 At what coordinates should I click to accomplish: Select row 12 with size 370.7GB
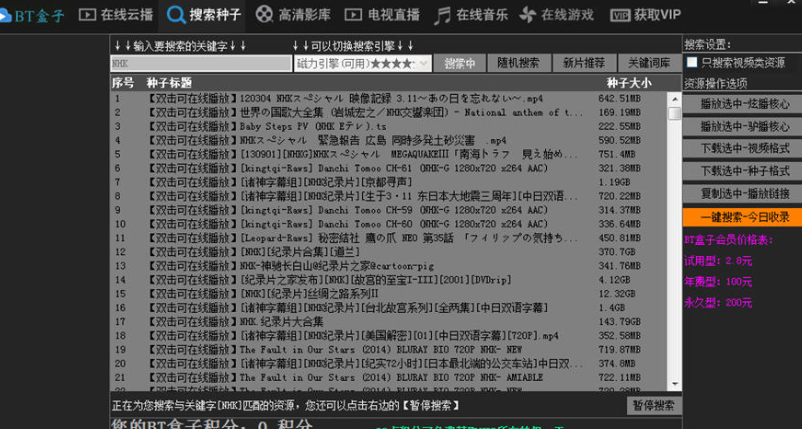389,252
